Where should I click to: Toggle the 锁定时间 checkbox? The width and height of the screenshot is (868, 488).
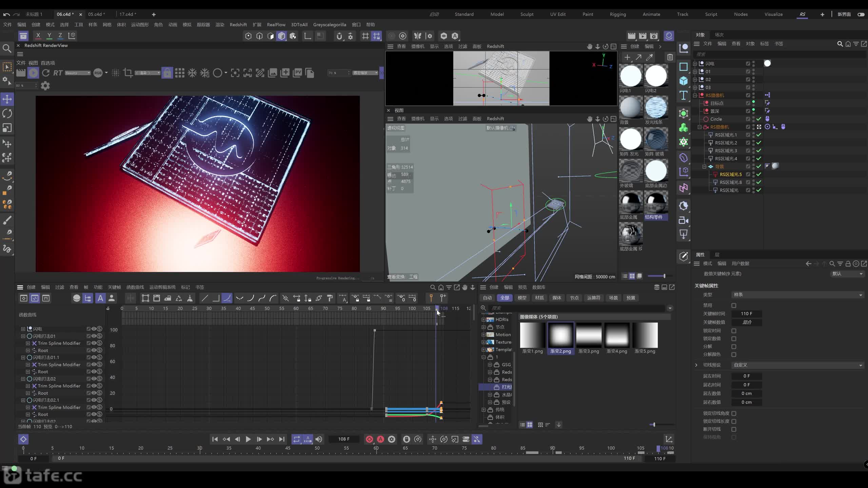[x=734, y=331]
